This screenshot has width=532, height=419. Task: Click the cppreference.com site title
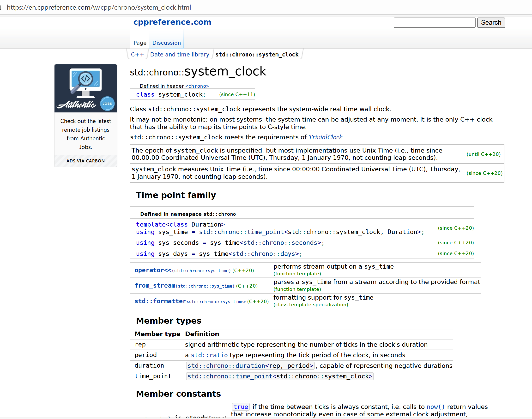172,22
